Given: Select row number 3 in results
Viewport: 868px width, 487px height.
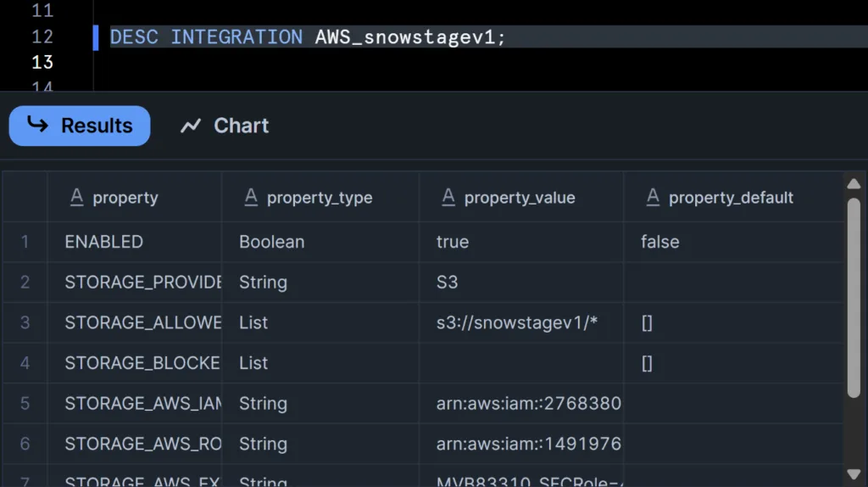Looking at the screenshot, I should [x=25, y=323].
